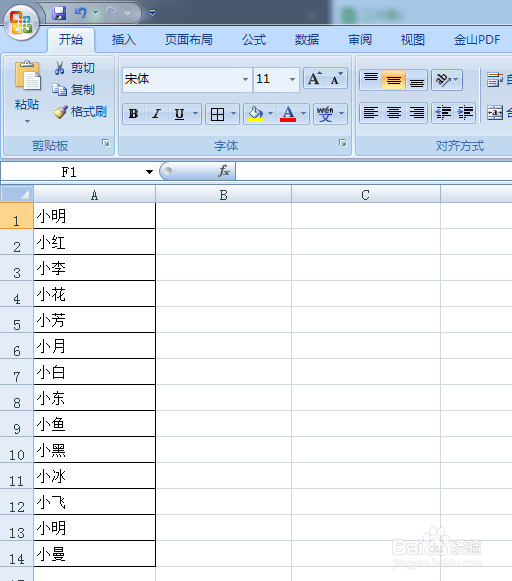This screenshot has width=512, height=581.
Task: Toggle bottom vertical alignment
Action: 416,80
